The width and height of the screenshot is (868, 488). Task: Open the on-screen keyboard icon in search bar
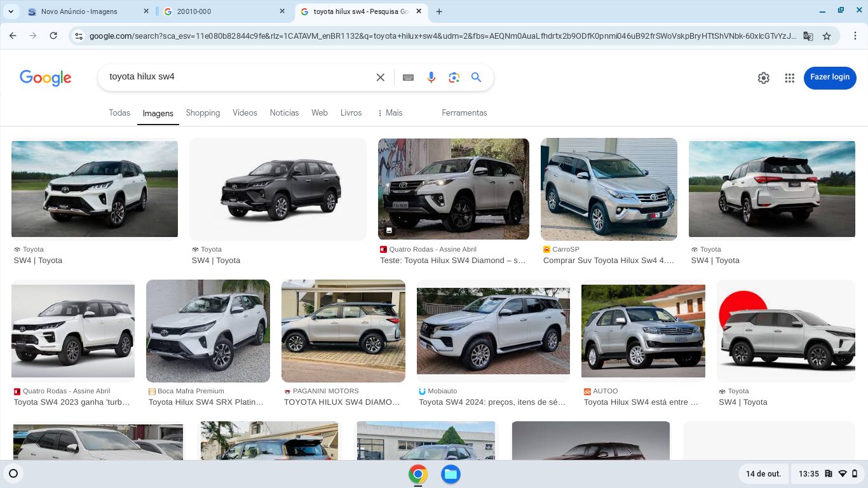[407, 77]
